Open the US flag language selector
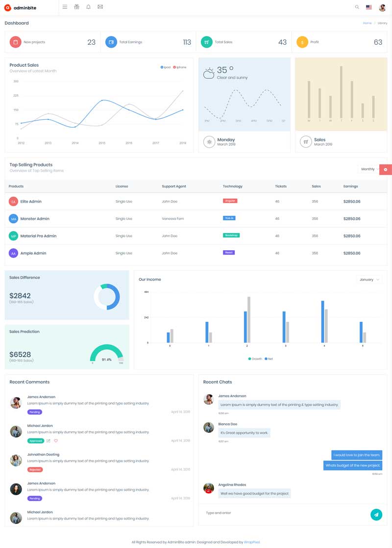Viewport: 392px width, 548px height. coord(368,7)
